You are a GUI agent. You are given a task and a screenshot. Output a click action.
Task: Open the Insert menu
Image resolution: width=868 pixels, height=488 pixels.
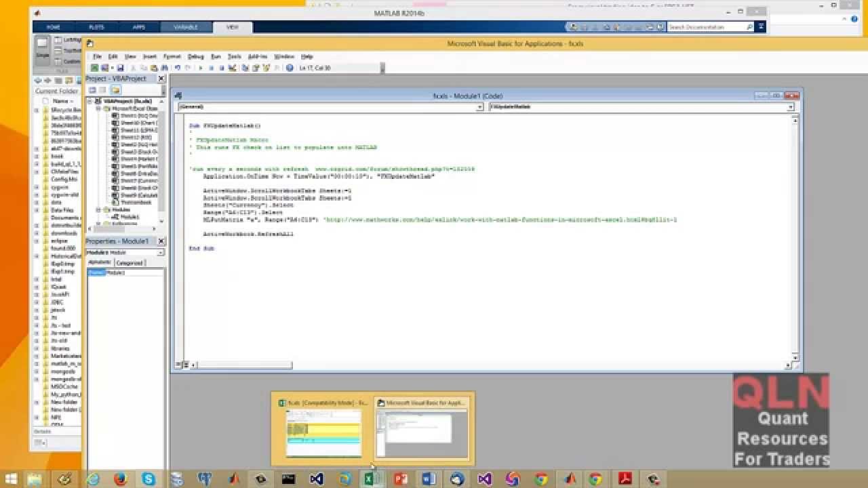(x=149, y=56)
